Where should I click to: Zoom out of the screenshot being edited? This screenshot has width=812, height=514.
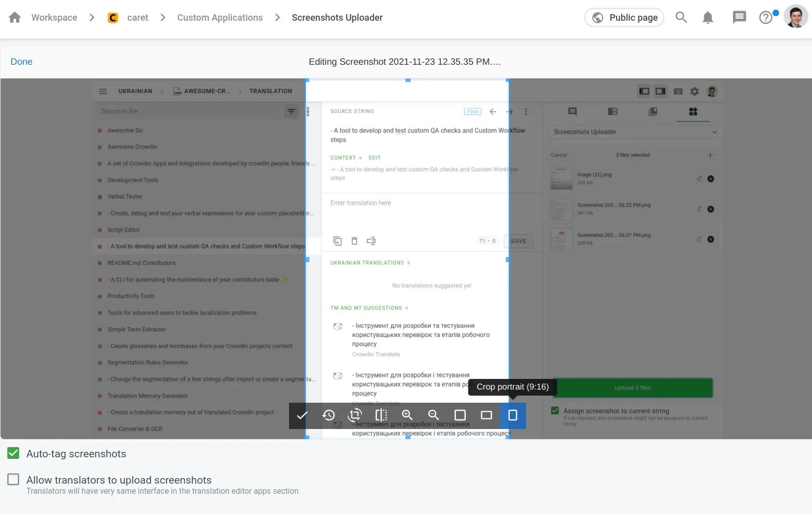click(x=433, y=415)
